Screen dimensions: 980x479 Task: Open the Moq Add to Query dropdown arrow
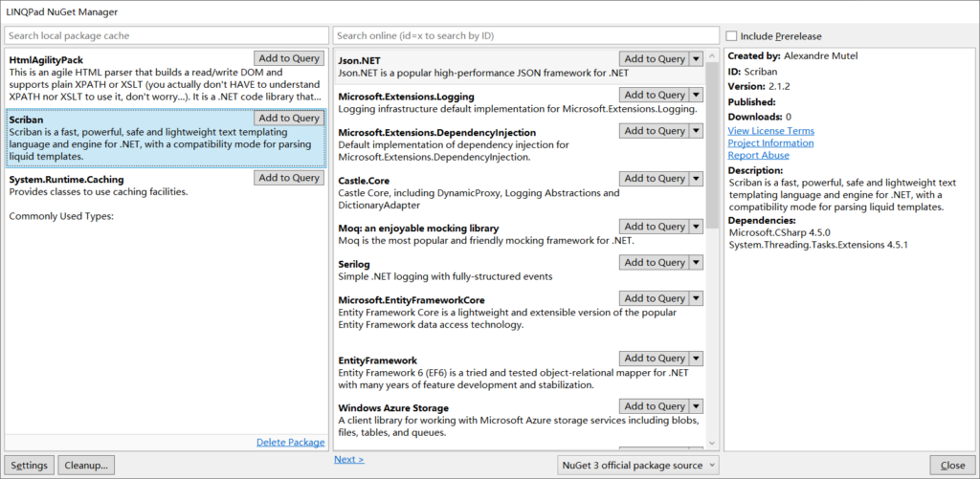point(697,226)
